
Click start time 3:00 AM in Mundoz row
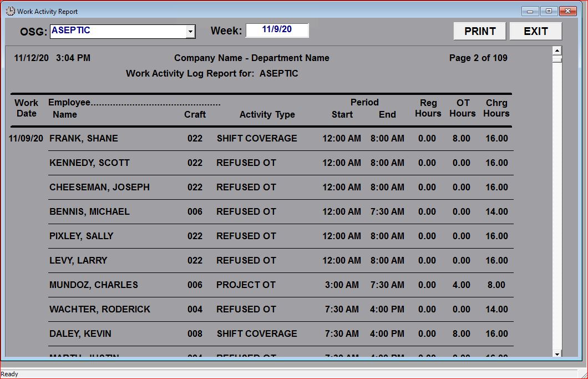click(342, 285)
